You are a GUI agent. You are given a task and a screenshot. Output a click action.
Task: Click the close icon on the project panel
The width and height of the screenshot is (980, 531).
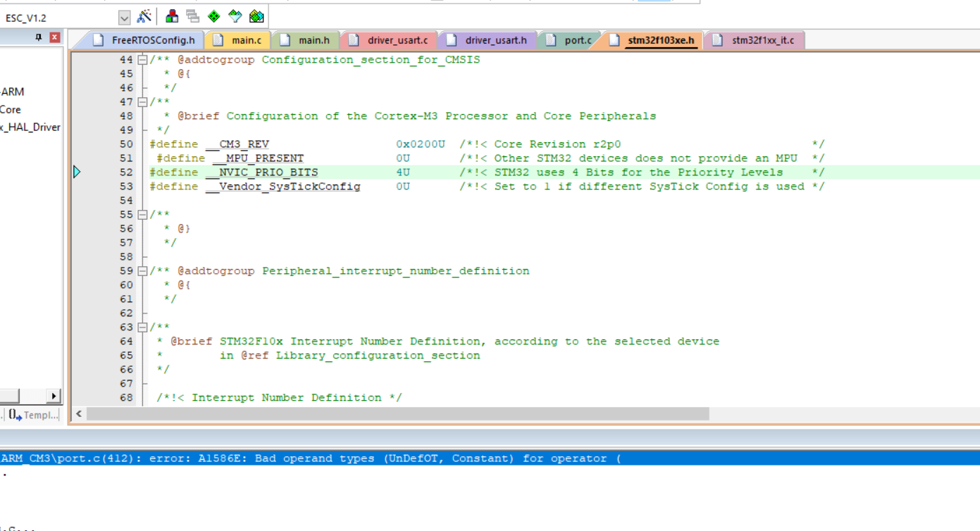(56, 37)
